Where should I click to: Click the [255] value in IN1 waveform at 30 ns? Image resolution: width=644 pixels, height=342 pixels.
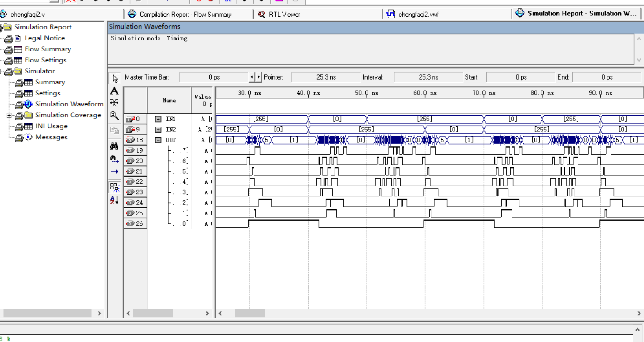coord(261,119)
